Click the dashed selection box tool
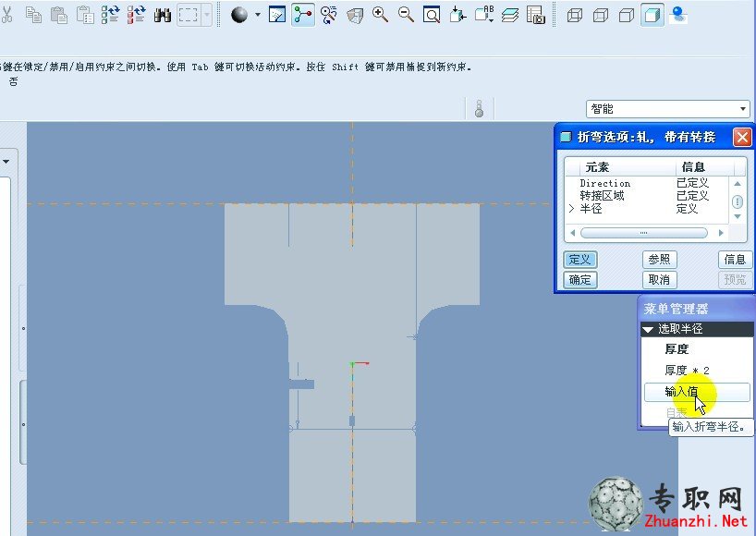Image resolution: width=756 pixels, height=536 pixels. pos(188,15)
